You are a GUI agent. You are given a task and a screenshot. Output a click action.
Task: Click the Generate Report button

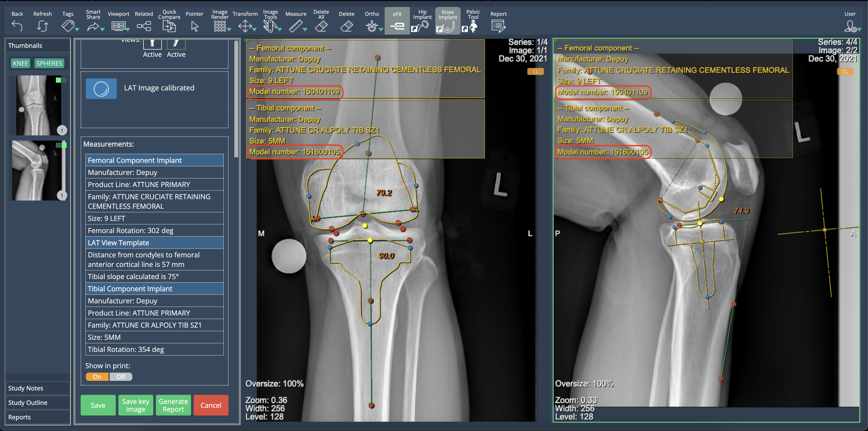coord(173,405)
